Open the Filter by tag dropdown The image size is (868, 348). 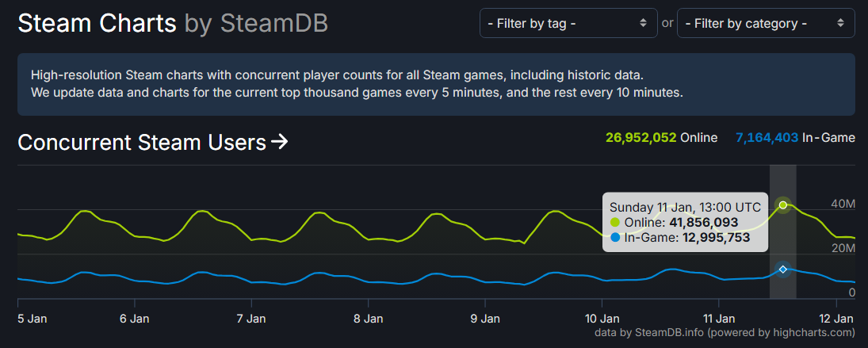[568, 23]
